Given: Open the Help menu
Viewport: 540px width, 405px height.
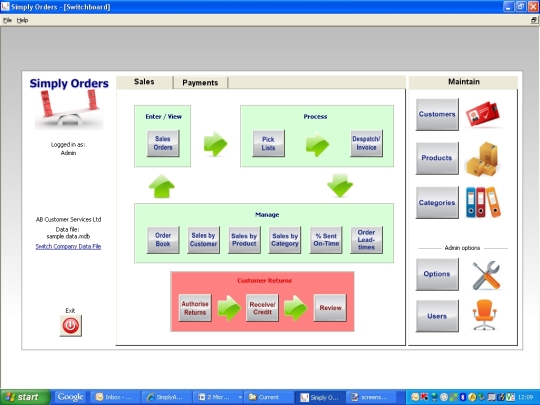Looking at the screenshot, I should coord(22,20).
